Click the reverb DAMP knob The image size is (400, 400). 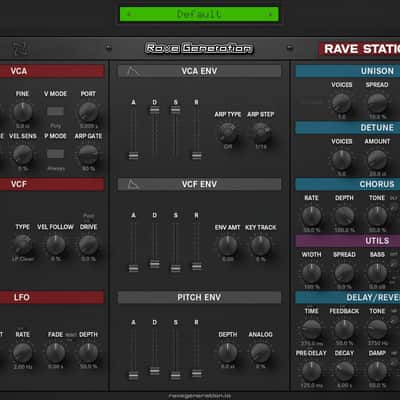pyautogui.click(x=377, y=371)
